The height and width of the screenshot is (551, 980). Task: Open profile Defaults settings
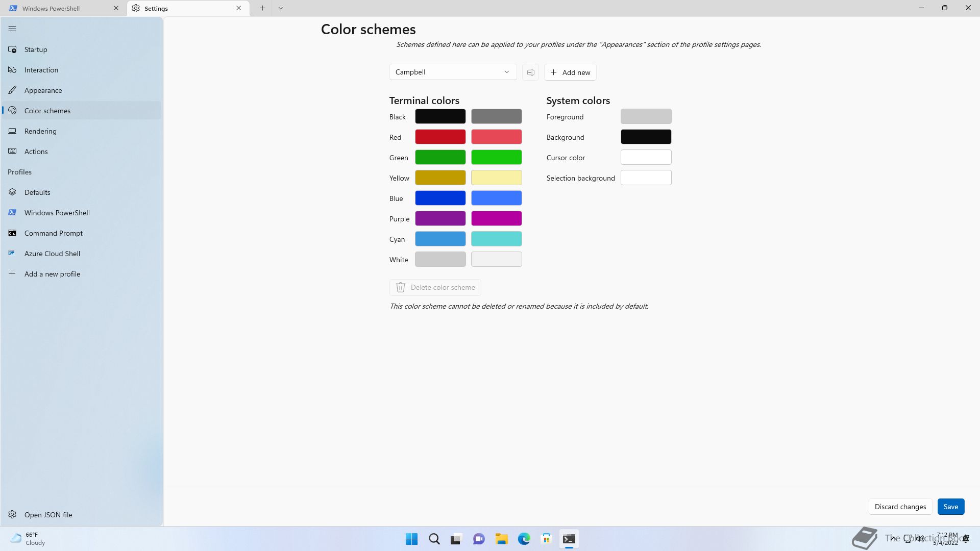pyautogui.click(x=37, y=192)
